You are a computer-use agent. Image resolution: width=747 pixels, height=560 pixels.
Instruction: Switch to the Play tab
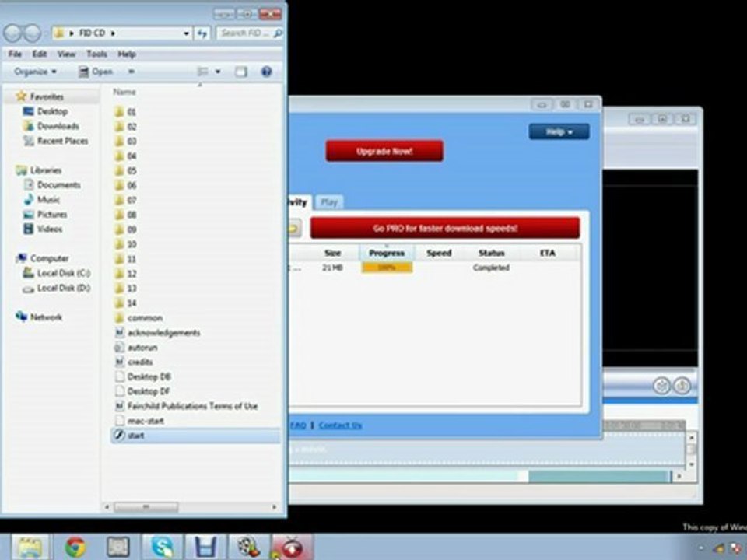click(x=328, y=202)
